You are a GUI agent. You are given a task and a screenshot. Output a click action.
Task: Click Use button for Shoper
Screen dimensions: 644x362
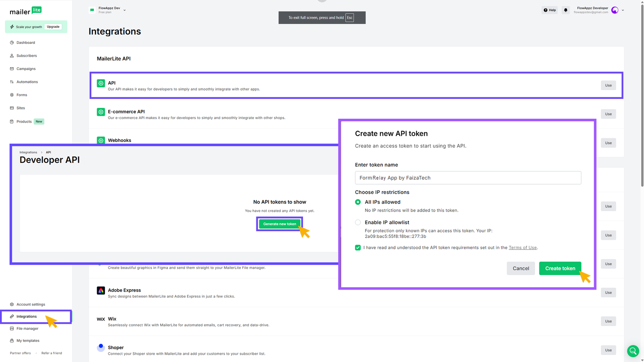[x=608, y=350]
